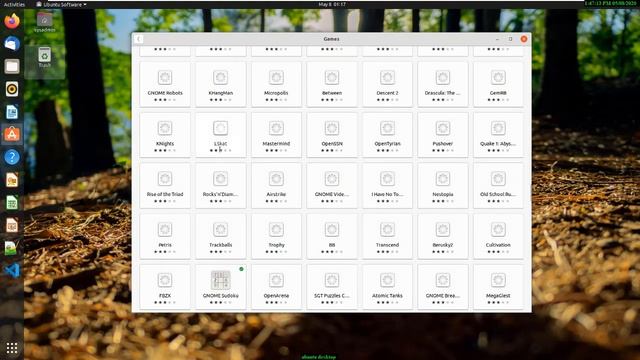This screenshot has height=360, width=640.
Task: Open the OpenArena game tile
Action: pos(276,287)
